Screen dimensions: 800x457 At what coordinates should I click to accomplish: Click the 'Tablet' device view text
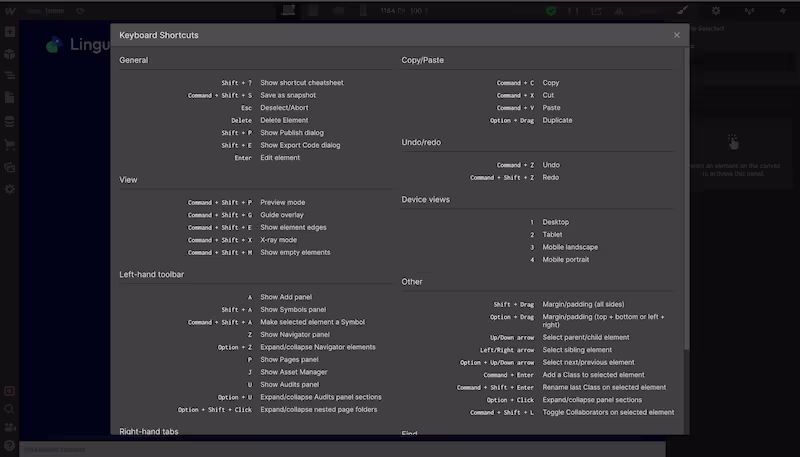pyautogui.click(x=552, y=235)
